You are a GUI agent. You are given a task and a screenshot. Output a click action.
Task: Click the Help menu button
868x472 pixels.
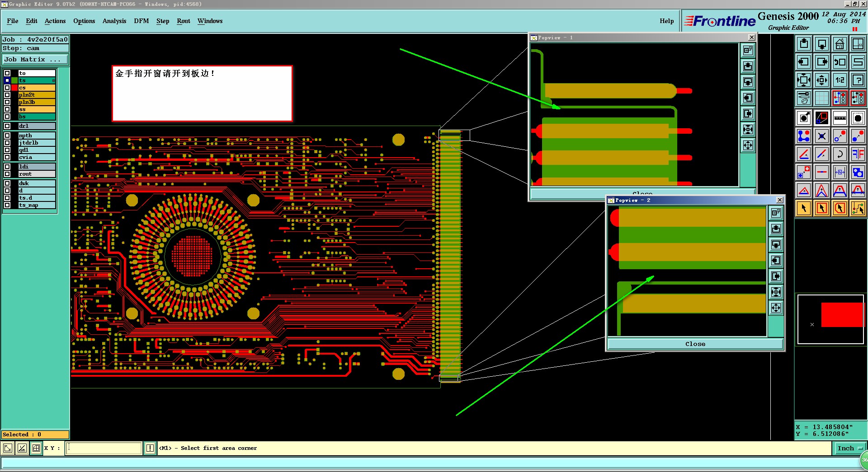[x=666, y=21]
